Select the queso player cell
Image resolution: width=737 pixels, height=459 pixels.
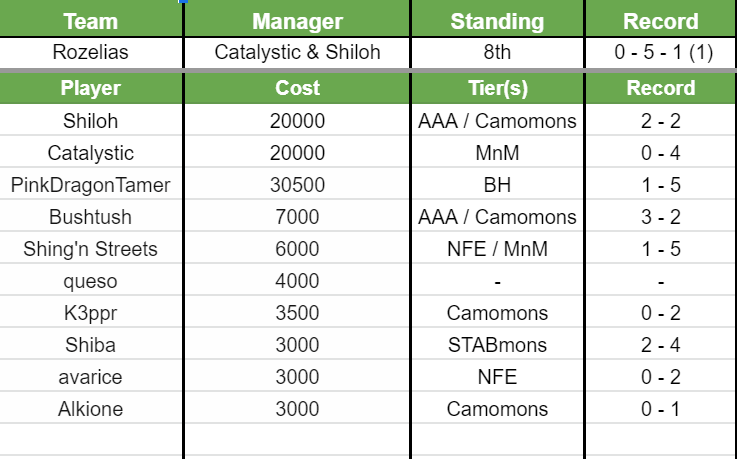(x=91, y=280)
